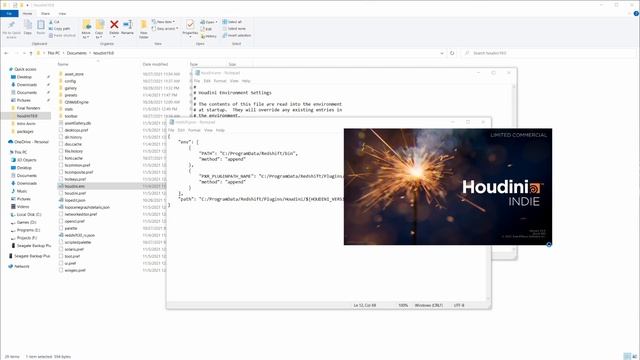Screen dimensions: 640x360
Task: Sort by Date modified column header
Action: (155, 64)
